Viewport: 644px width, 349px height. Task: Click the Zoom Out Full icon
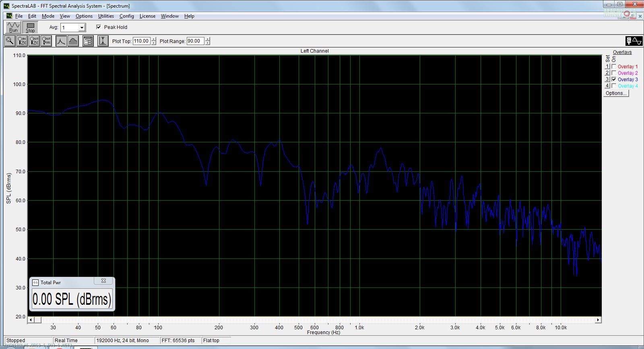pyautogui.click(x=46, y=41)
